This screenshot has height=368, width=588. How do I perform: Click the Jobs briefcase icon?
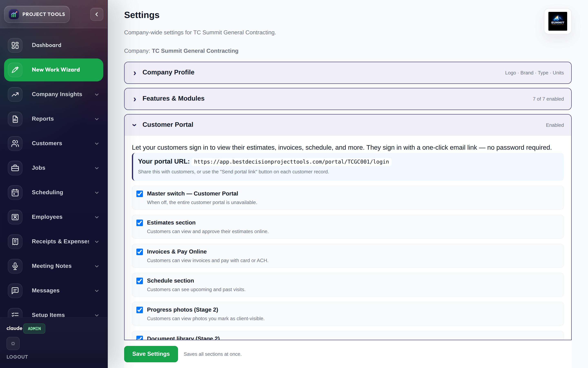15,168
